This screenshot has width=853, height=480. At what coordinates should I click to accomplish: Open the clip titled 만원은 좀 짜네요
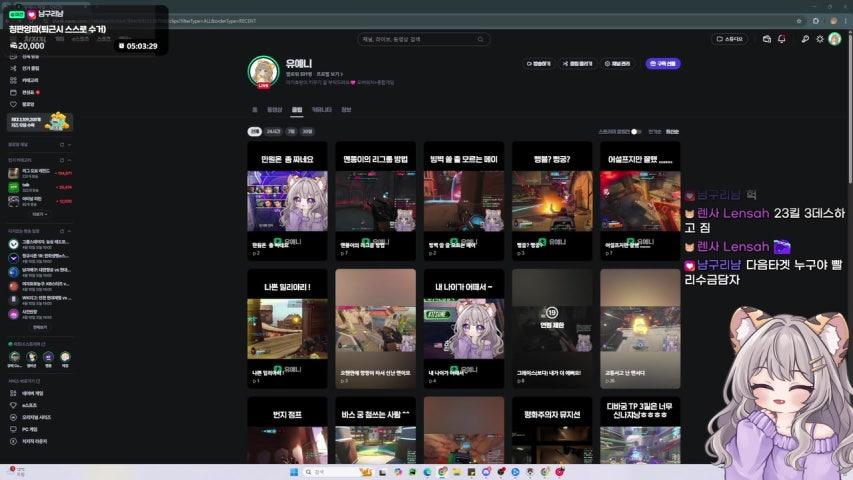tap(287, 201)
